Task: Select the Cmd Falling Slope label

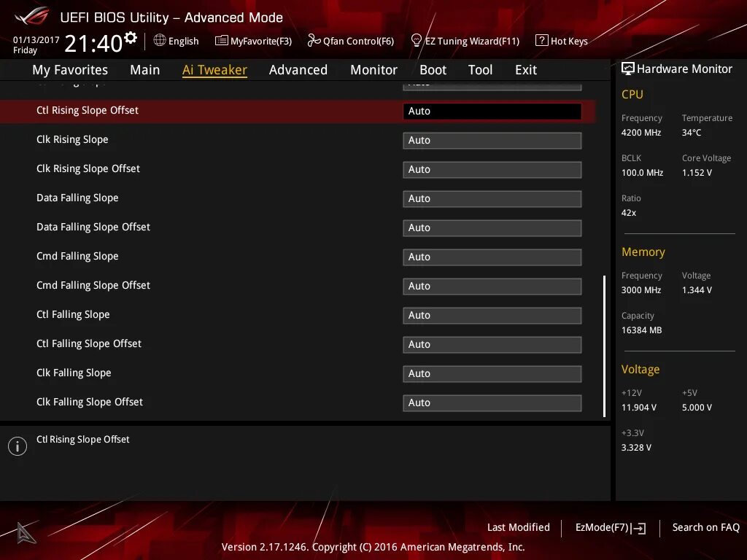Action: (x=77, y=256)
